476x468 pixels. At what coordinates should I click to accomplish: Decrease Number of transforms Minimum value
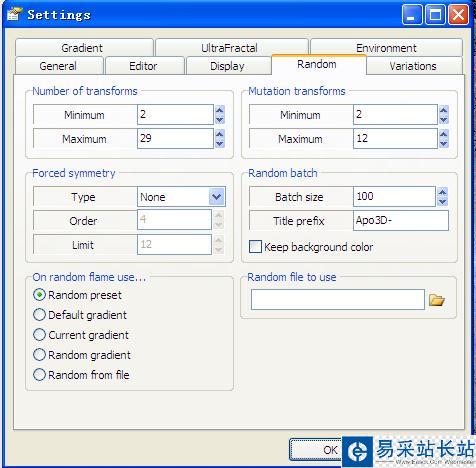point(220,119)
